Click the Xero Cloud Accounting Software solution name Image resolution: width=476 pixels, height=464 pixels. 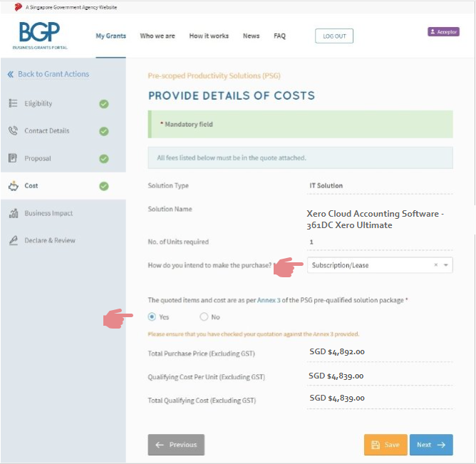(x=376, y=220)
